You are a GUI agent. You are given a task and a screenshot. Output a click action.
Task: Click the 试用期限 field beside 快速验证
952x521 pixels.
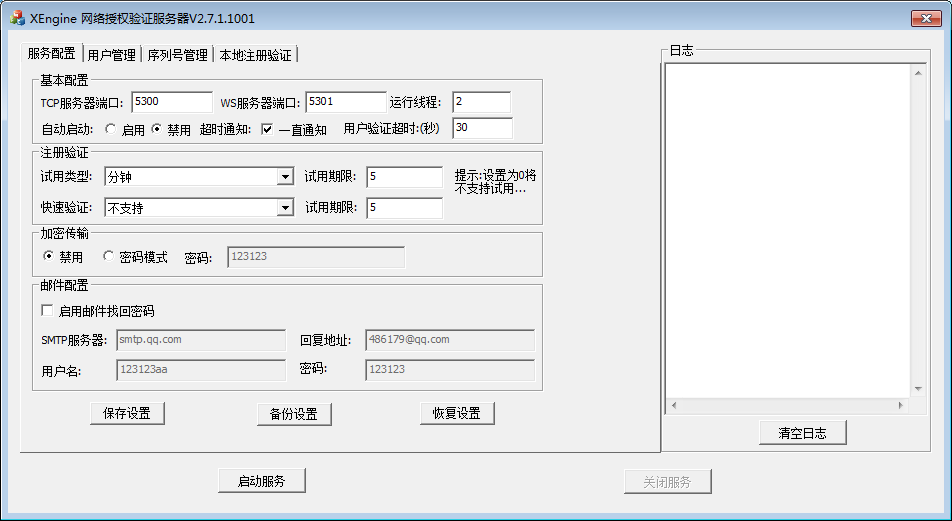[404, 208]
